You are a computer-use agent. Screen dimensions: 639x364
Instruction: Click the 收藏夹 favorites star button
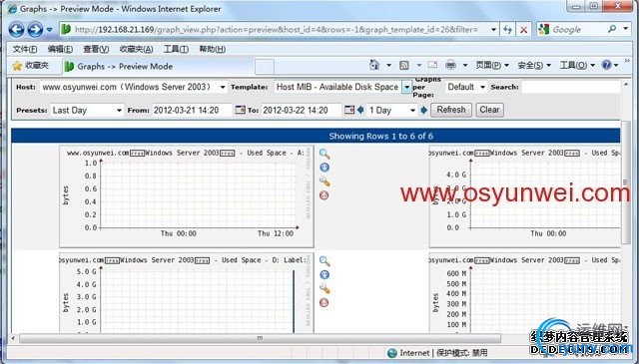31,66
